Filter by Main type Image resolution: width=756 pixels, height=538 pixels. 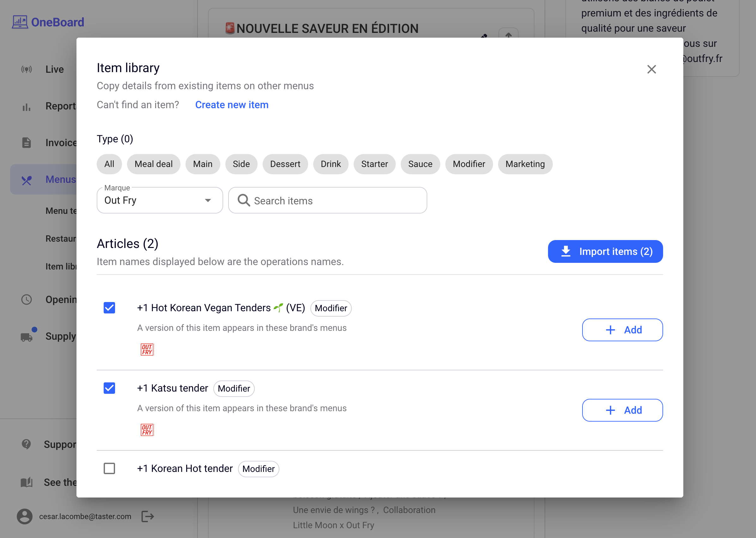203,164
